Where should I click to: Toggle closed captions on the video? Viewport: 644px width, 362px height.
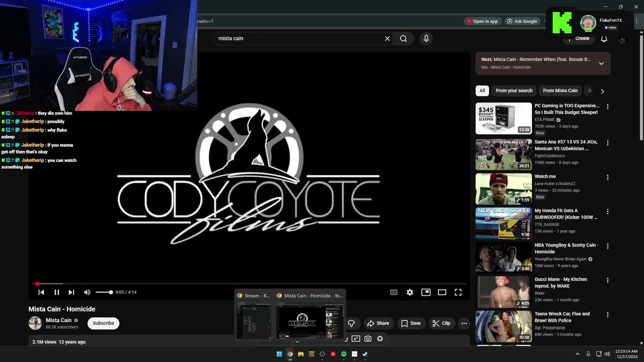pos(394,292)
